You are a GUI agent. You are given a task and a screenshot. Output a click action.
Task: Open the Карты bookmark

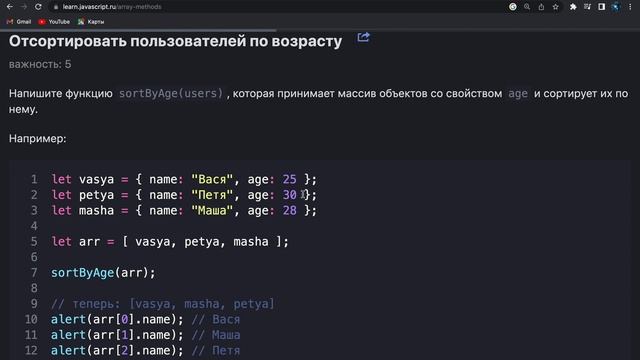click(x=91, y=22)
